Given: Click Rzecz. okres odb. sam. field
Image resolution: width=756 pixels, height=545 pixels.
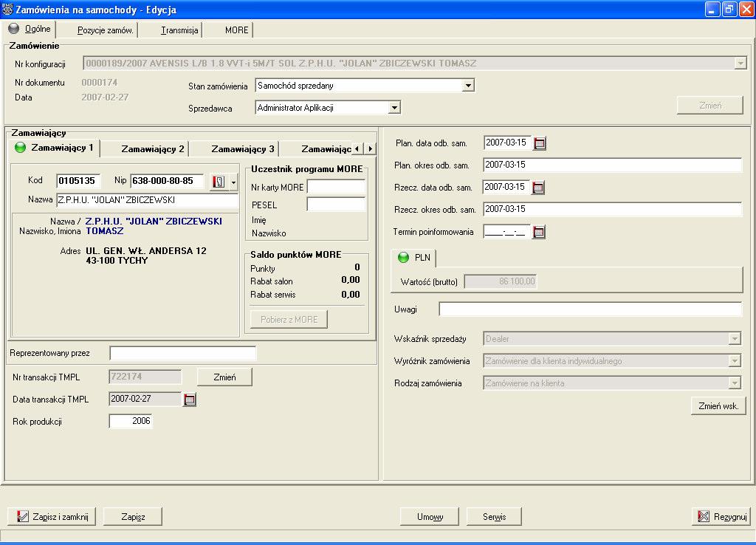Looking at the screenshot, I should pos(612,209).
